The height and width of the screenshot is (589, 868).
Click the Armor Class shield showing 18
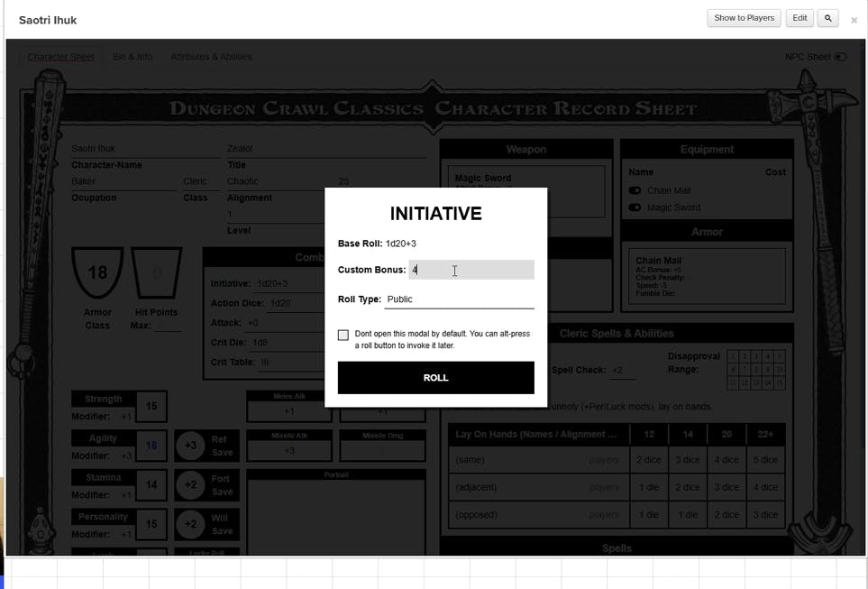pyautogui.click(x=97, y=272)
